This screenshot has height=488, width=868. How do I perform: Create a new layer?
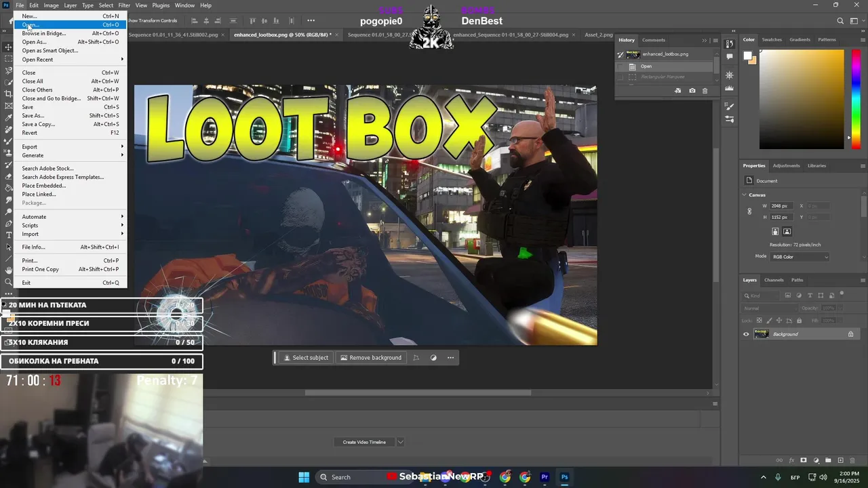(x=841, y=461)
